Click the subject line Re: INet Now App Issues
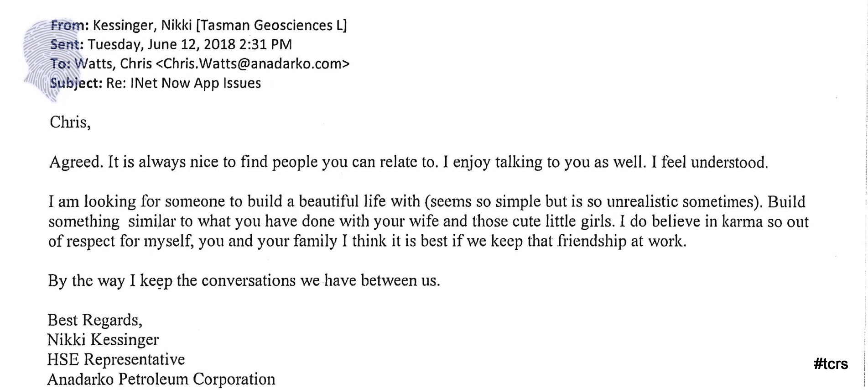 (x=184, y=84)
